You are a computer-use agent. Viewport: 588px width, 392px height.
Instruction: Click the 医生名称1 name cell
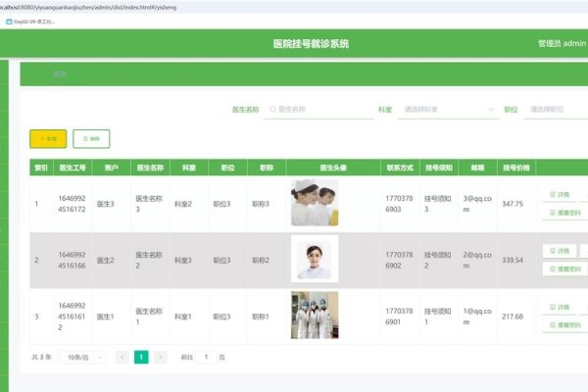point(149,317)
